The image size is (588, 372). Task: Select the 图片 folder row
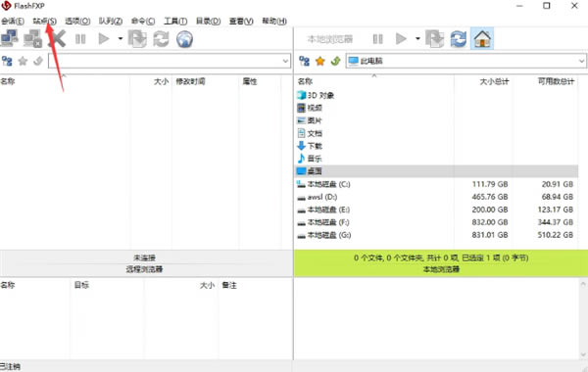tap(310, 120)
